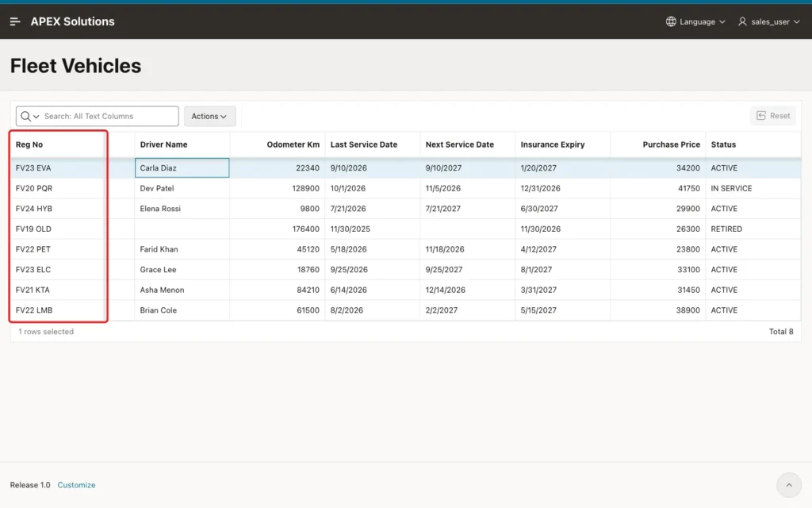The height and width of the screenshot is (508, 812).
Task: Click the Dev Patel driver cell
Action: (x=182, y=188)
